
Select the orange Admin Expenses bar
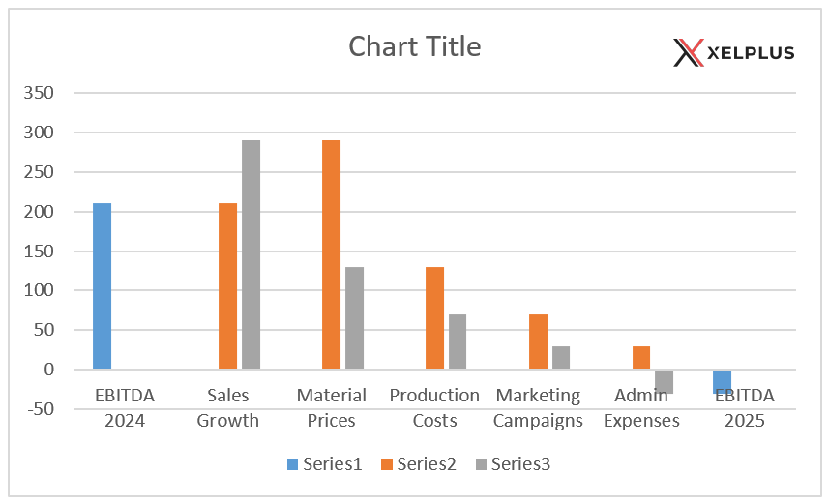tap(641, 357)
